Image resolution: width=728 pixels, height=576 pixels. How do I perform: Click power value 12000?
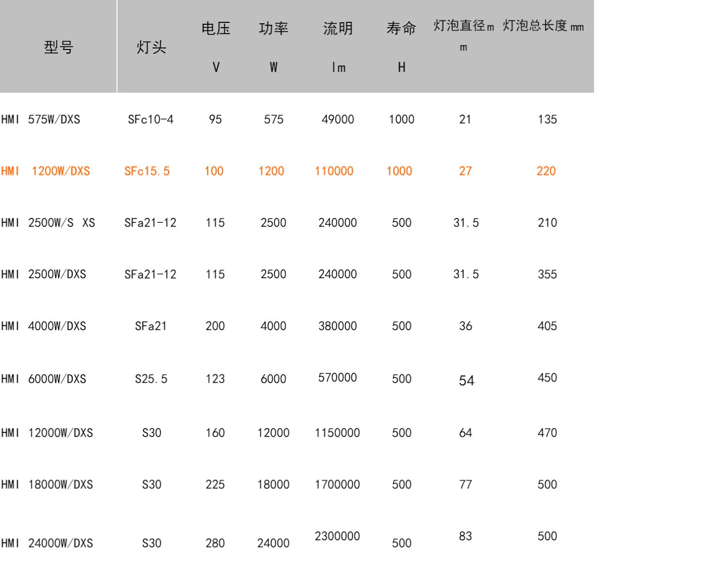tap(273, 433)
